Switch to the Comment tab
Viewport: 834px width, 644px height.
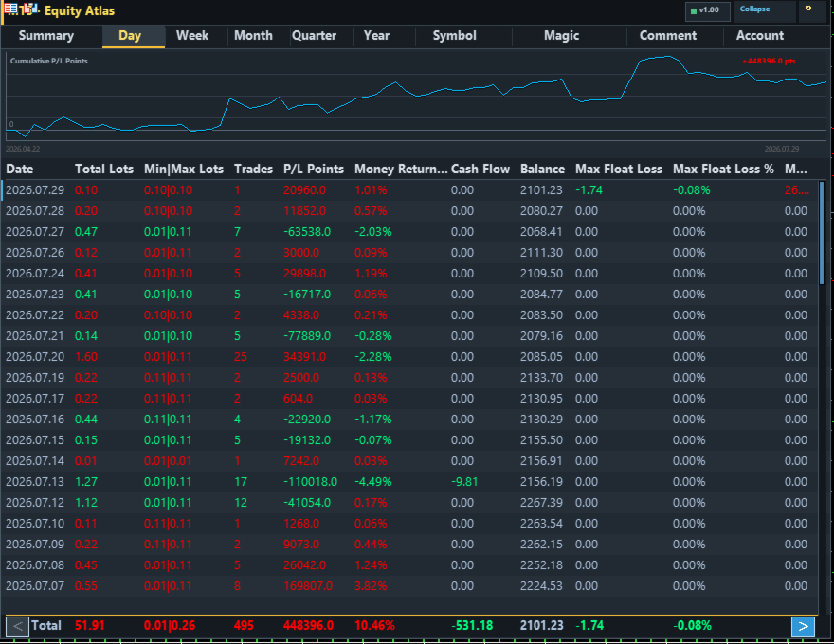click(x=668, y=36)
